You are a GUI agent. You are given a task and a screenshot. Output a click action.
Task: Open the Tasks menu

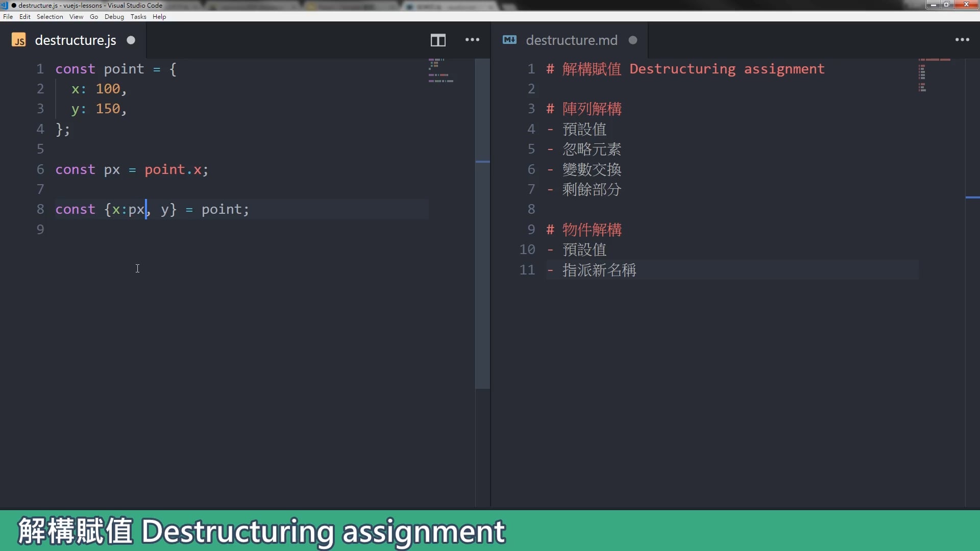point(138,17)
